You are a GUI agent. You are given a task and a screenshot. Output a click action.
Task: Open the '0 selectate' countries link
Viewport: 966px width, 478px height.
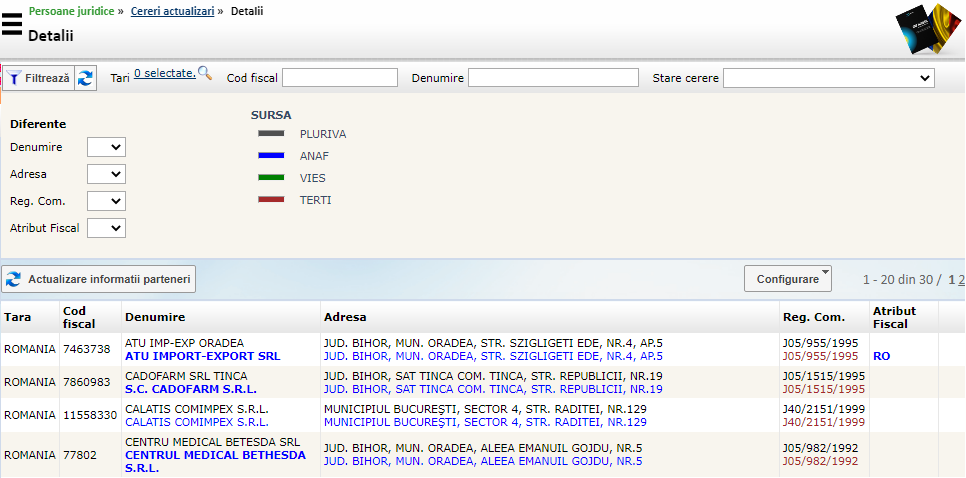coord(164,73)
